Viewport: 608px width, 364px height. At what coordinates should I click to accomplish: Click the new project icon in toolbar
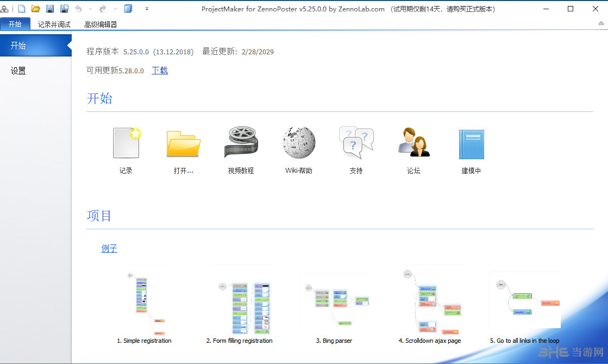(x=22, y=9)
